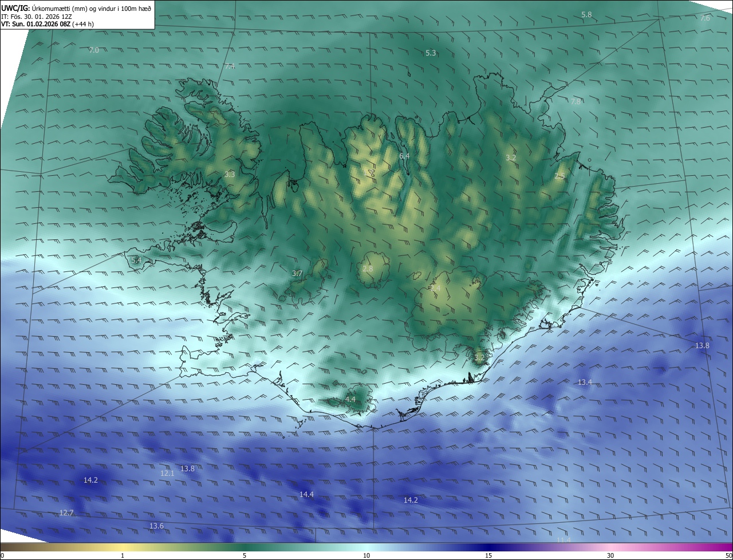
Task: Click the legend tick labeled 15
Action: click(488, 555)
